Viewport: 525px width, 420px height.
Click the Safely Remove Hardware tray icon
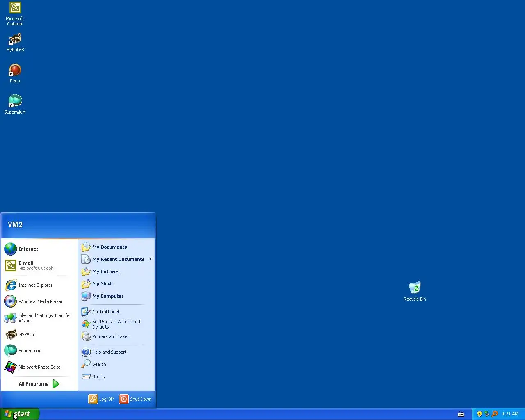tap(487, 414)
